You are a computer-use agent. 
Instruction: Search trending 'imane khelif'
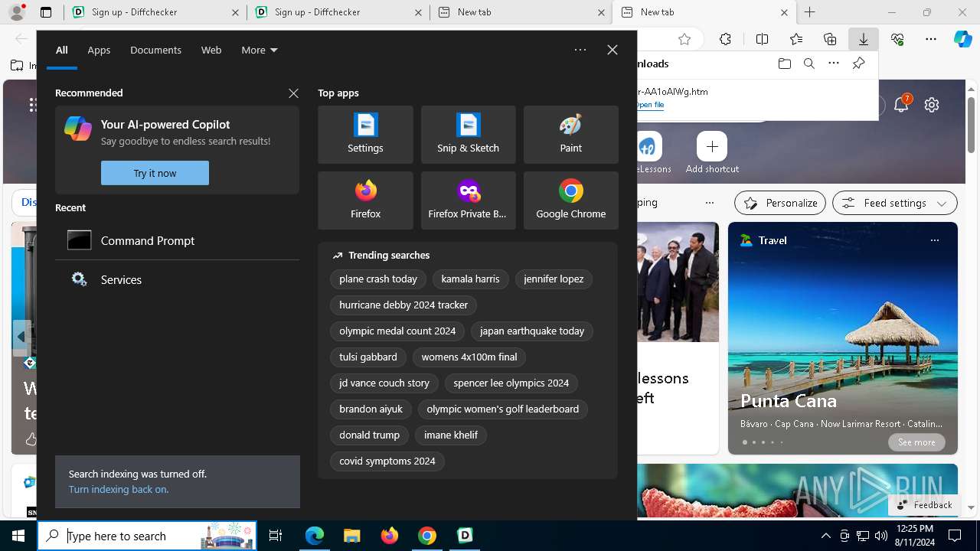451,435
